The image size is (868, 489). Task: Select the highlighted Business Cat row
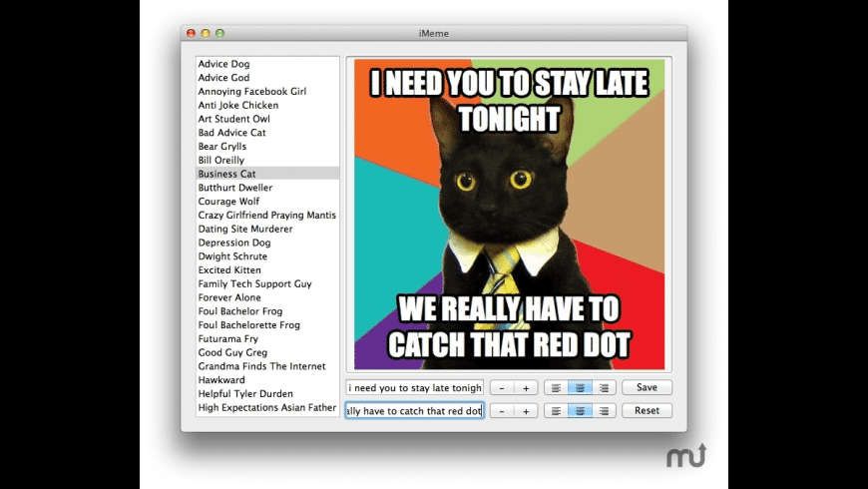tap(267, 174)
